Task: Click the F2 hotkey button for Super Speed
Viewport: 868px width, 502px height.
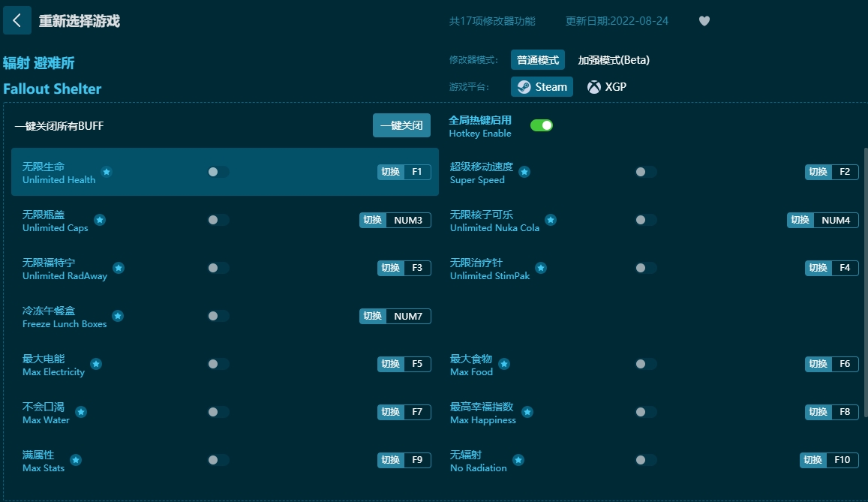Action: (x=831, y=172)
